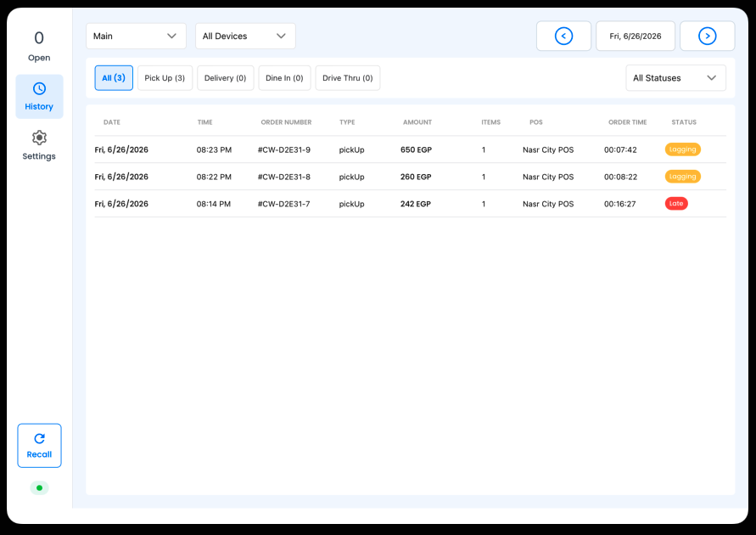
Task: Click the 08:22 PM time cell
Action: click(214, 177)
